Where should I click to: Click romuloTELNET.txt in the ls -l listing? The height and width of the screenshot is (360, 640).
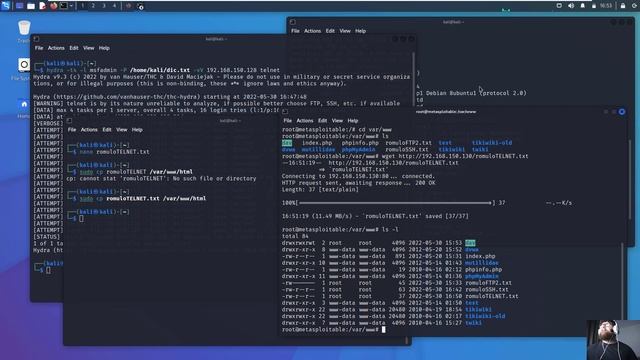click(492, 296)
